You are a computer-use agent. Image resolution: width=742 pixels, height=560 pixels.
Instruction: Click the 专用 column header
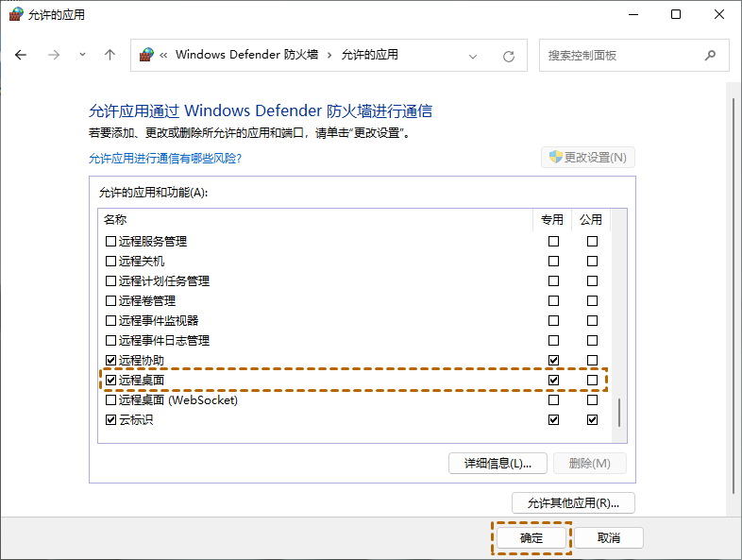552,220
